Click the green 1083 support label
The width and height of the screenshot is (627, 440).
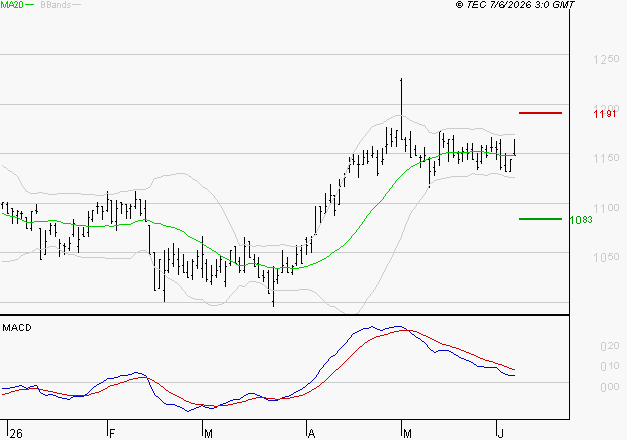pyautogui.click(x=581, y=220)
